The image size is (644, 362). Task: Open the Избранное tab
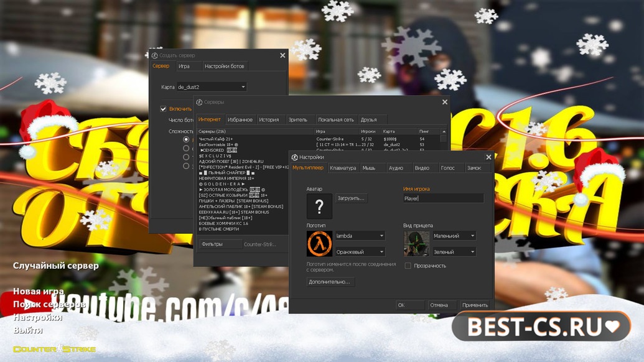pos(240,120)
